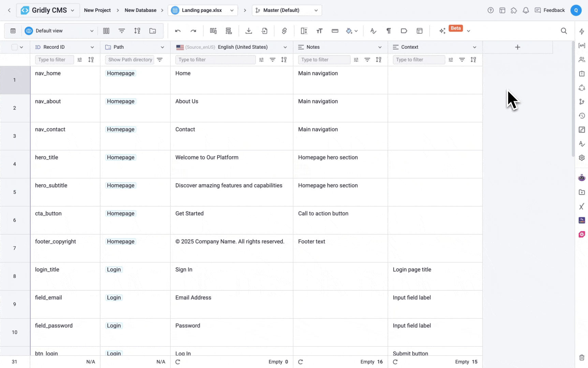Tick the select-all checkbox in header

pyautogui.click(x=14, y=47)
